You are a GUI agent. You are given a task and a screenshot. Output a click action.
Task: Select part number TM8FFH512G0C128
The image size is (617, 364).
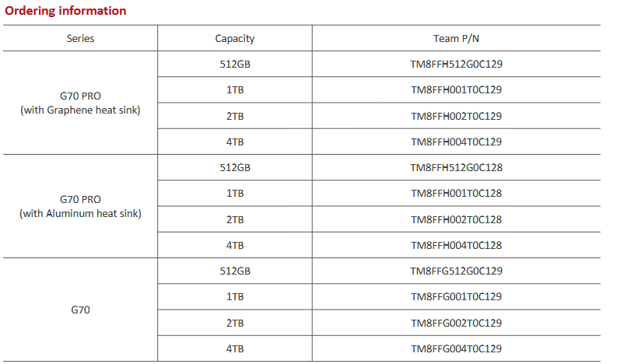[x=457, y=168]
